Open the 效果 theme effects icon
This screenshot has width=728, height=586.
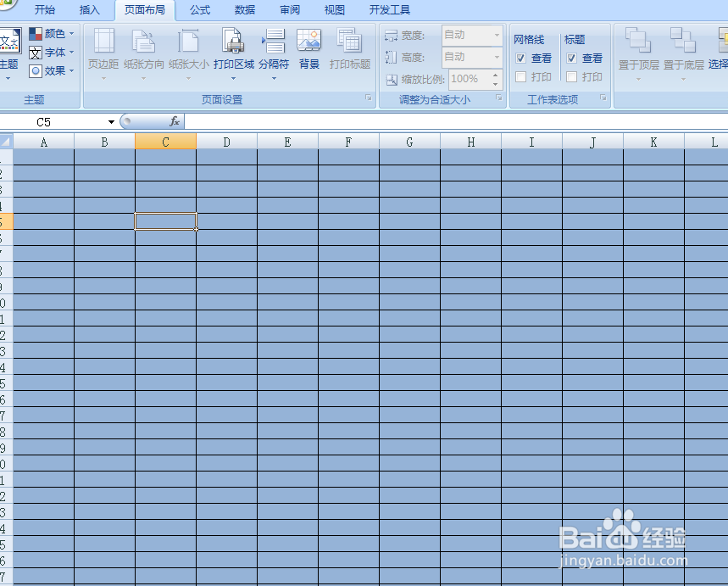tap(36, 71)
